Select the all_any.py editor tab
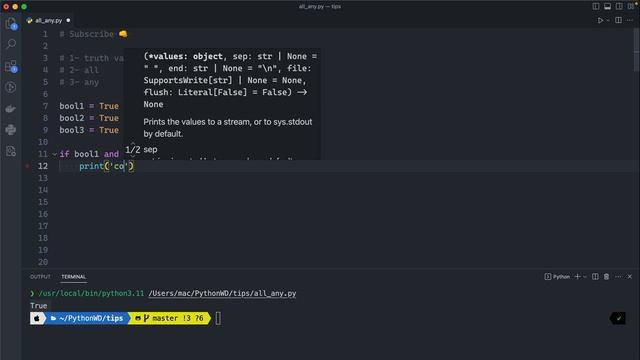This screenshot has width=640, height=360. click(x=48, y=20)
